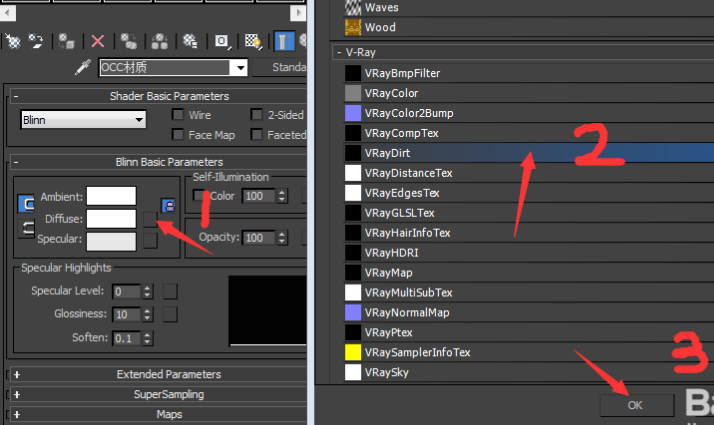Viewport: 714px width, 425px height.
Task: Click OK in the map browser
Action: (x=637, y=405)
